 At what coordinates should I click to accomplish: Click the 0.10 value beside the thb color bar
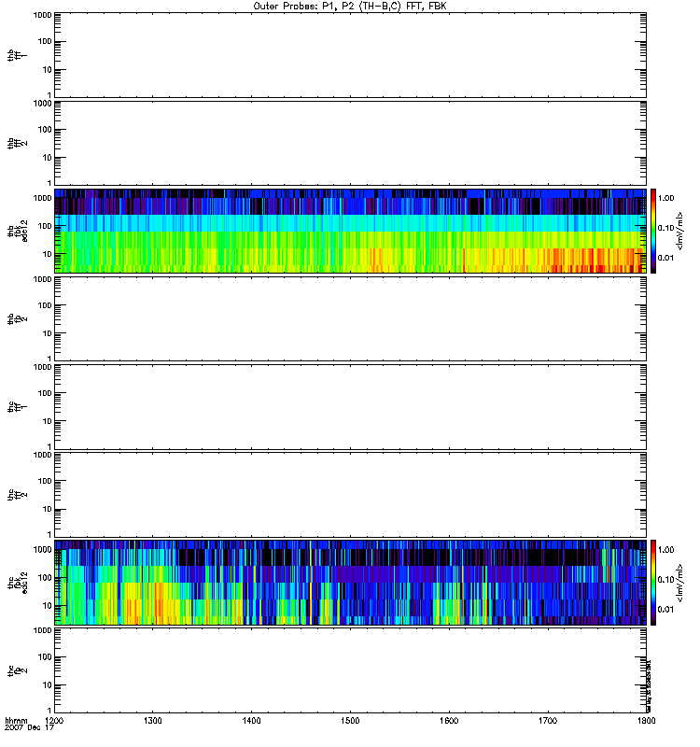click(x=665, y=228)
